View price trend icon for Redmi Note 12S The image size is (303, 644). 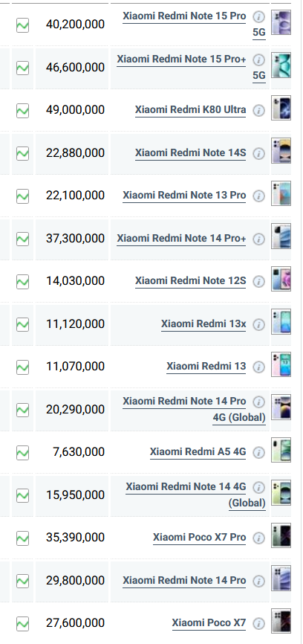point(22,282)
